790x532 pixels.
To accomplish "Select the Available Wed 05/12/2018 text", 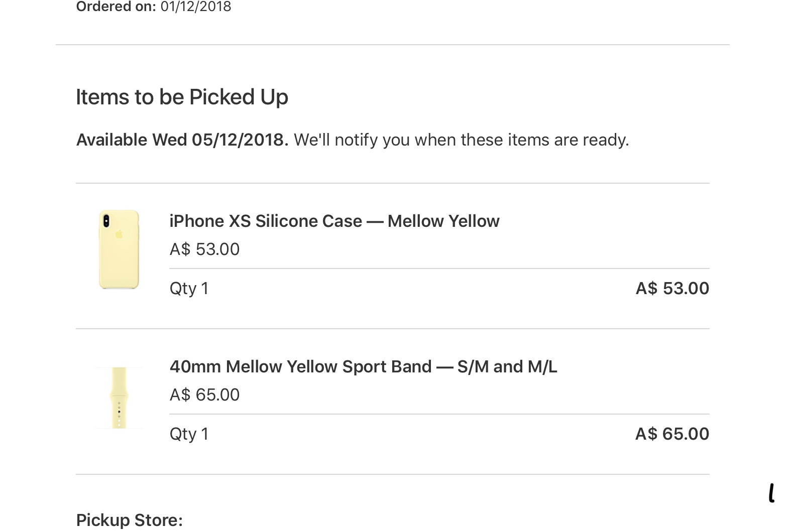I will click(182, 140).
